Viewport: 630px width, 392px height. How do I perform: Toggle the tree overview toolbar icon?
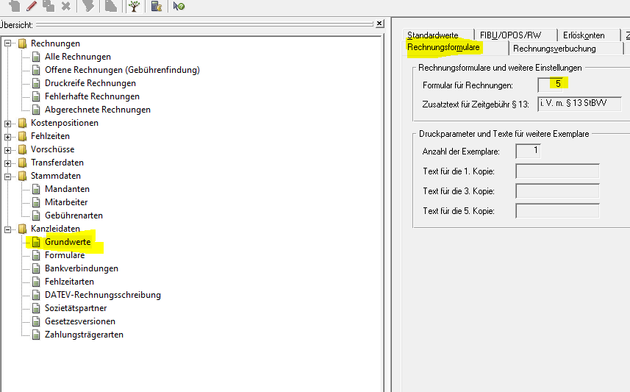click(134, 6)
